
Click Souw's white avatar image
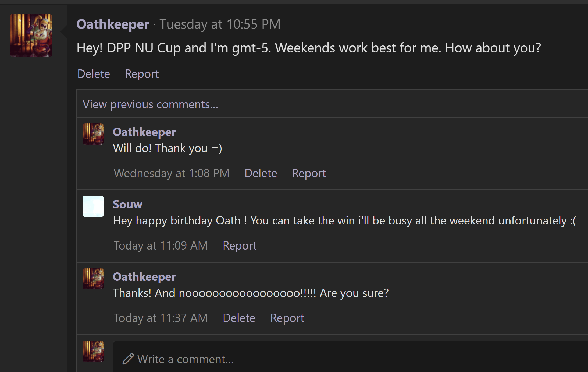pos(93,206)
